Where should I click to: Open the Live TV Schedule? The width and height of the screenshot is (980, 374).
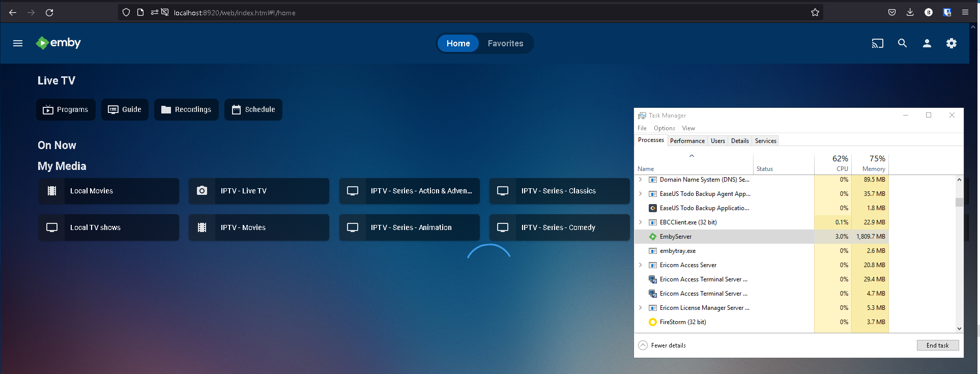pyautogui.click(x=253, y=109)
